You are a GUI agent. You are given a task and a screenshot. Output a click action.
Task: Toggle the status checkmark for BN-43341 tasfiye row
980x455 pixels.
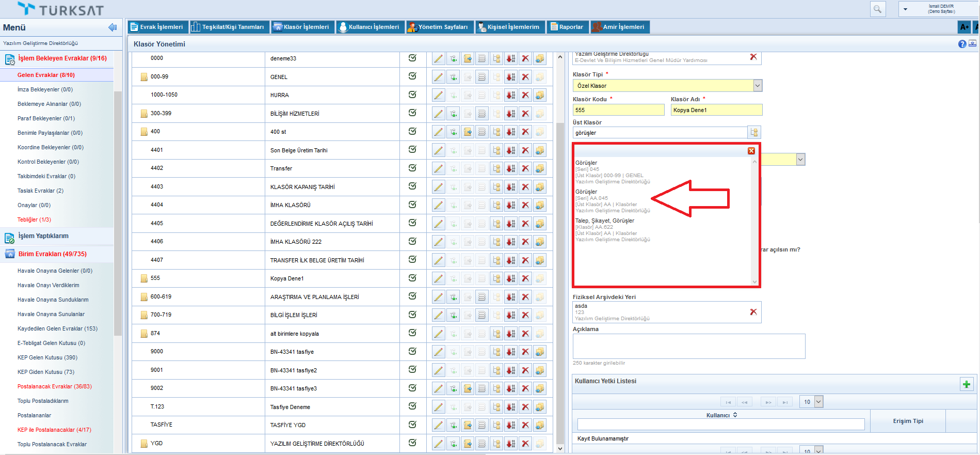[412, 352]
